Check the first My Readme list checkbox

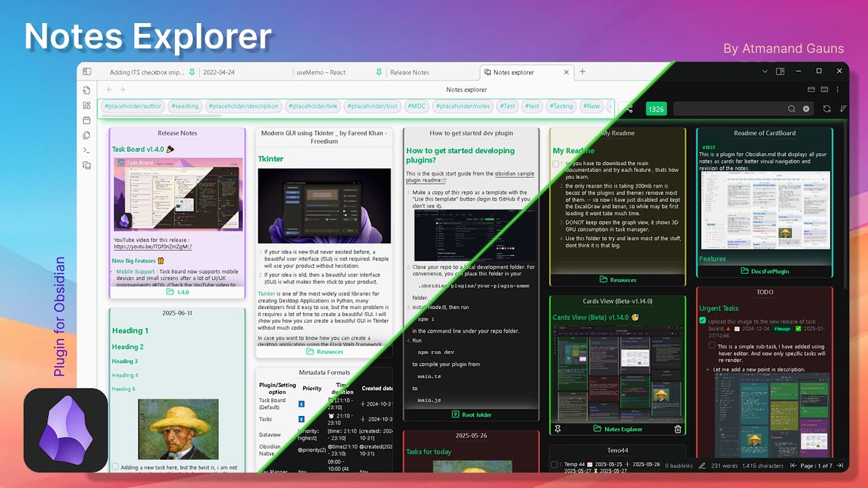pos(556,164)
